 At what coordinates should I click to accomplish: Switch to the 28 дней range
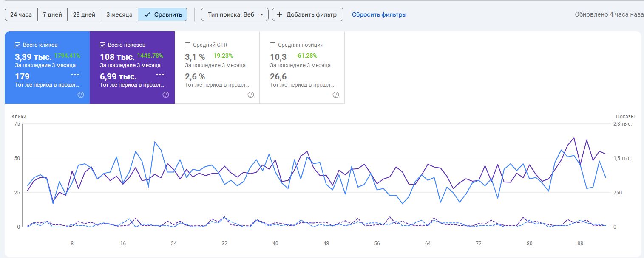click(84, 14)
